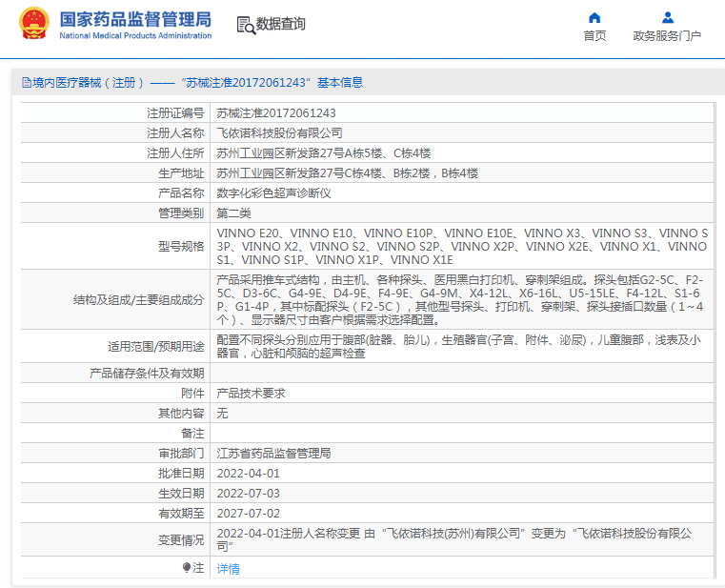The height and width of the screenshot is (588, 725).
Task: Click National Medical Products Administration text
Action: (135, 35)
